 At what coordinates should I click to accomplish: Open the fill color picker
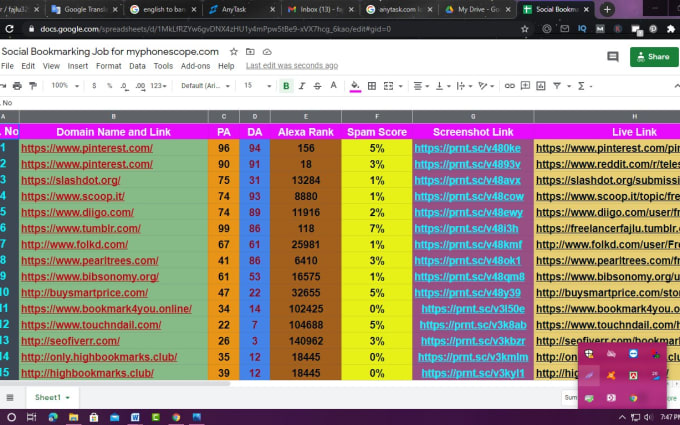tap(355, 86)
